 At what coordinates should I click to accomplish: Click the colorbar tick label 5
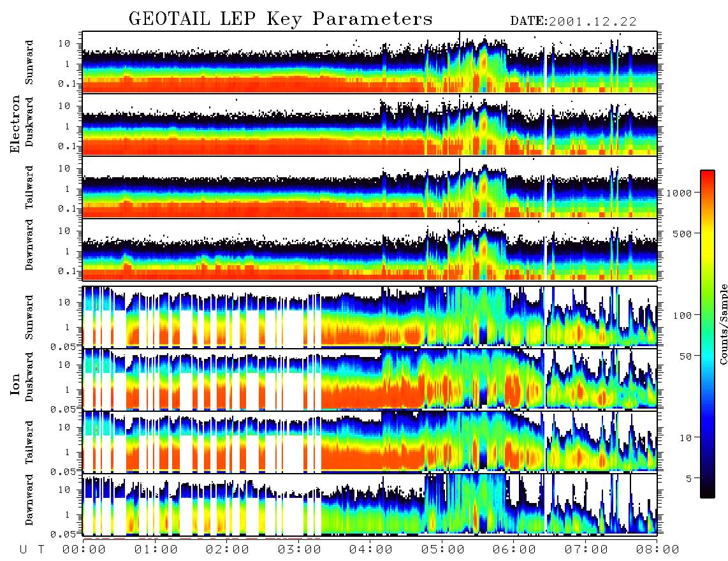(689, 478)
